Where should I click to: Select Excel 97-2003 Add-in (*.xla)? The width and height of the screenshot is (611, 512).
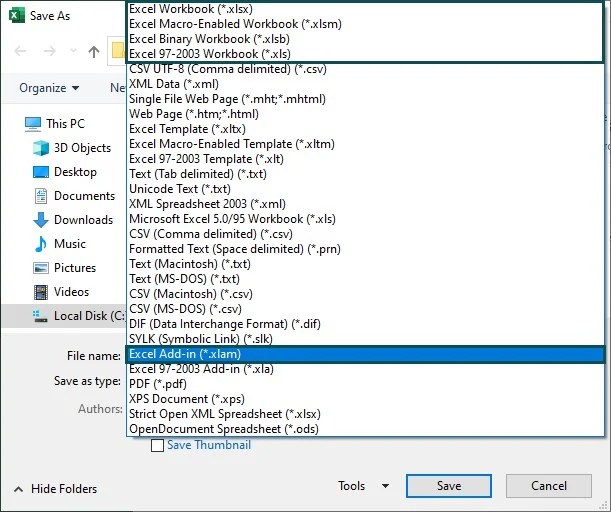pyautogui.click(x=366, y=369)
